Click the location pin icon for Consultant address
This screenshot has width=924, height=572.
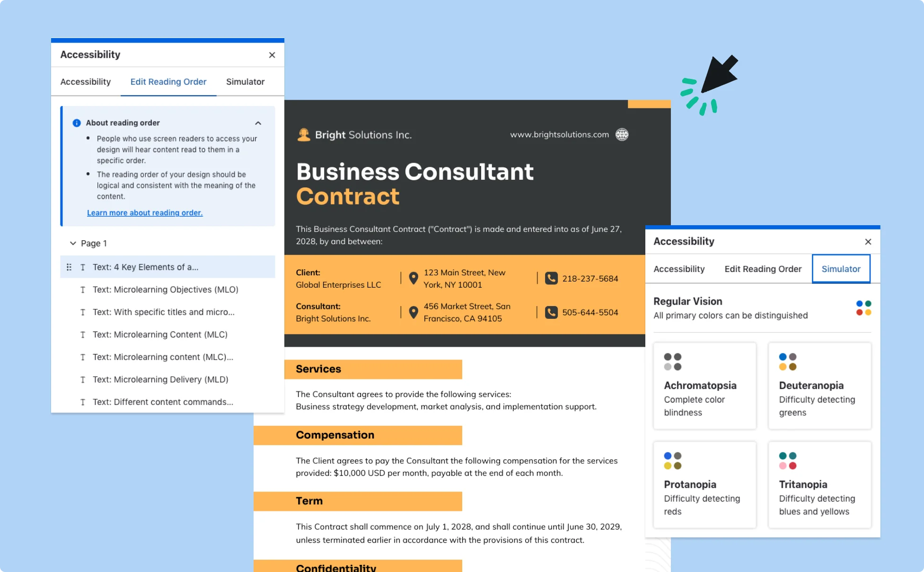point(411,311)
